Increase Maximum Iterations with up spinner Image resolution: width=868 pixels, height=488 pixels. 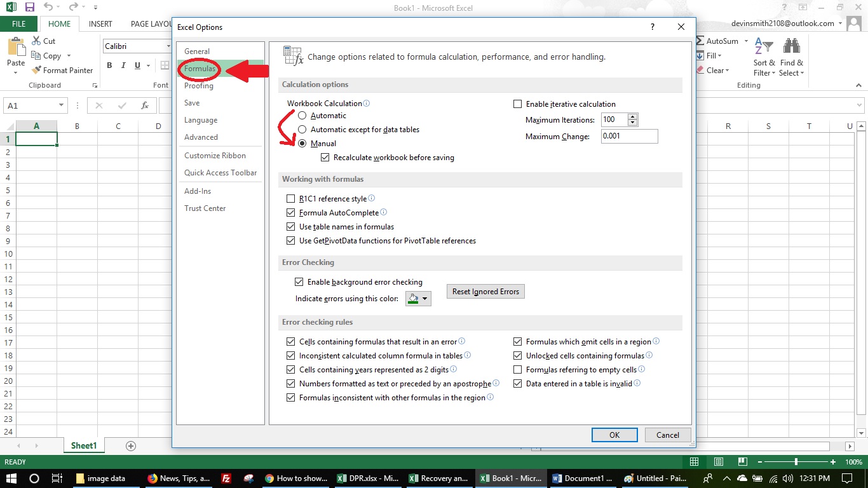click(x=632, y=117)
